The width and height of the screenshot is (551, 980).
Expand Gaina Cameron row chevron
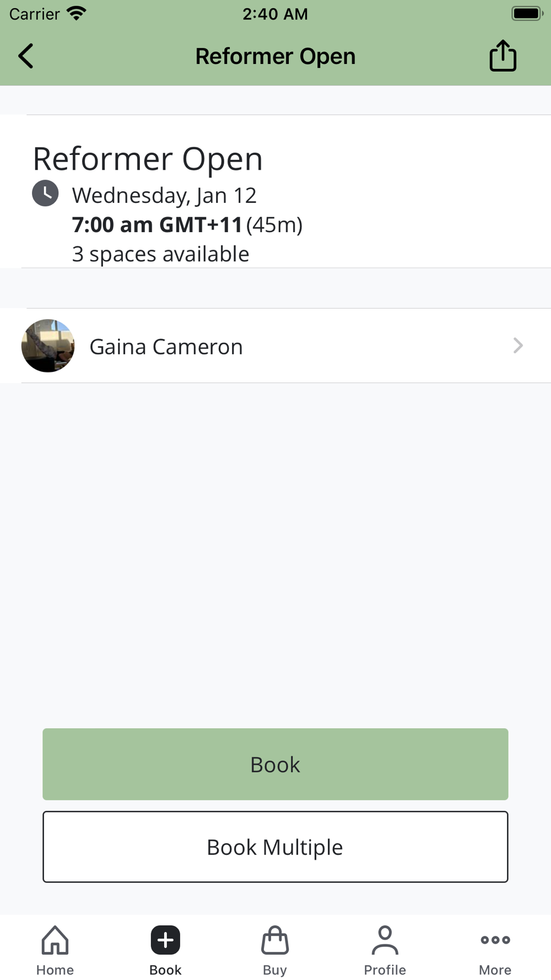pyautogui.click(x=518, y=346)
